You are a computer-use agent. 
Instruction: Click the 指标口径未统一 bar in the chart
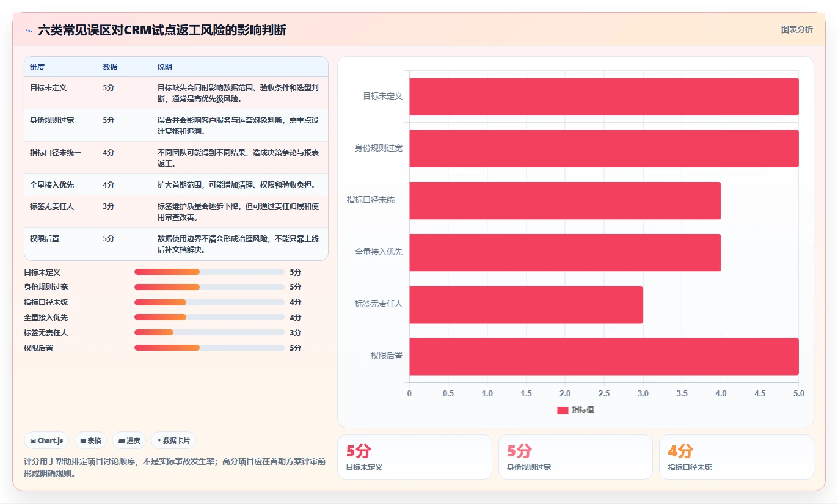coord(565,200)
